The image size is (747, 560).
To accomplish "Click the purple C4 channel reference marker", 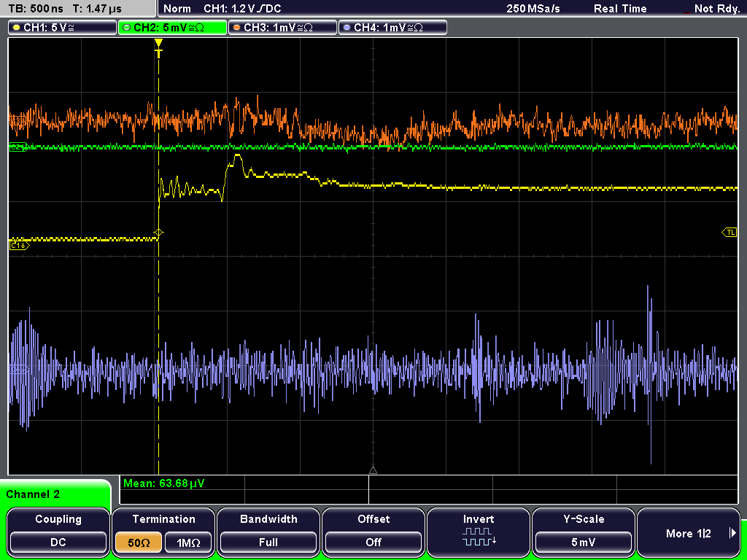I will (x=18, y=369).
